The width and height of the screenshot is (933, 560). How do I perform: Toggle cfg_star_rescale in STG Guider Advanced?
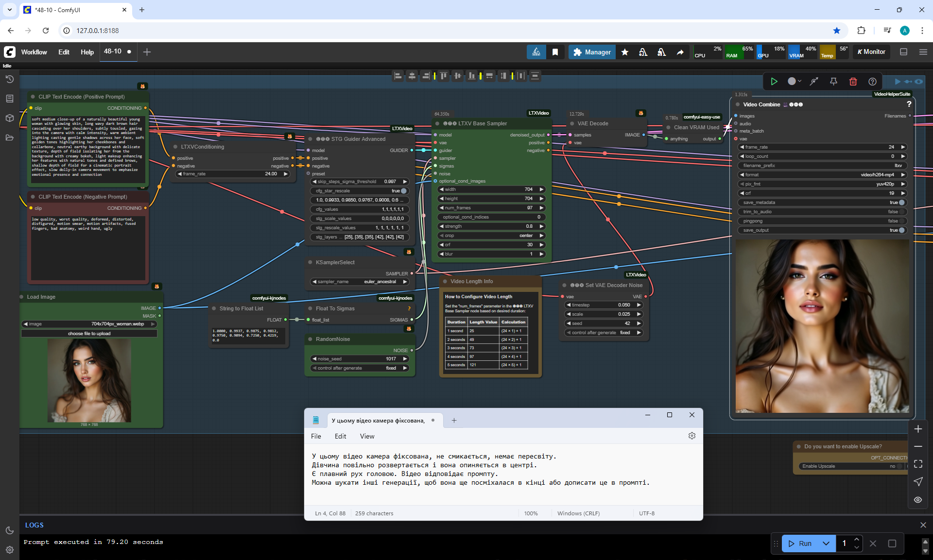coord(403,191)
